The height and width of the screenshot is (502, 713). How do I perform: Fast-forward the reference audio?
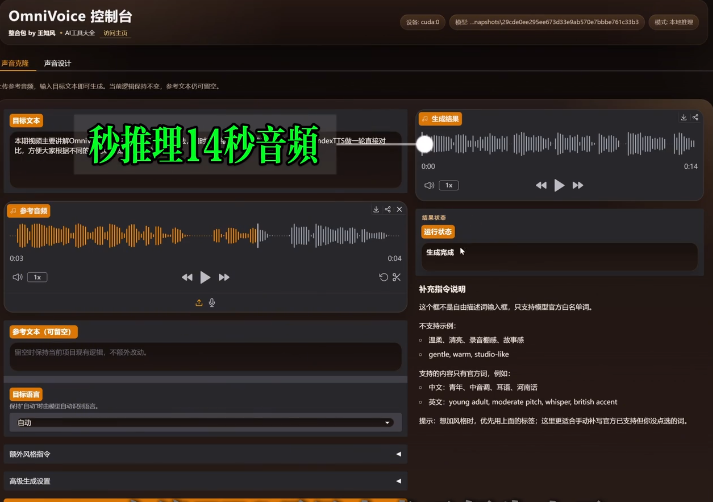point(224,277)
